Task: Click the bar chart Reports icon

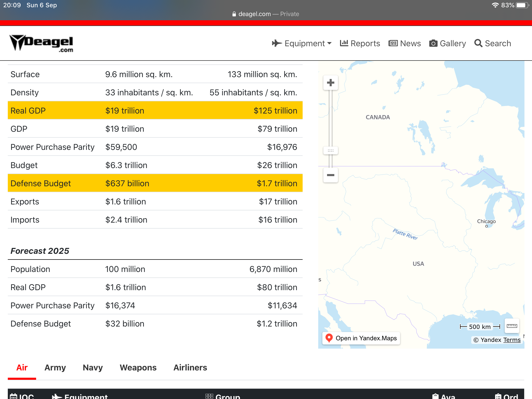Action: click(344, 43)
